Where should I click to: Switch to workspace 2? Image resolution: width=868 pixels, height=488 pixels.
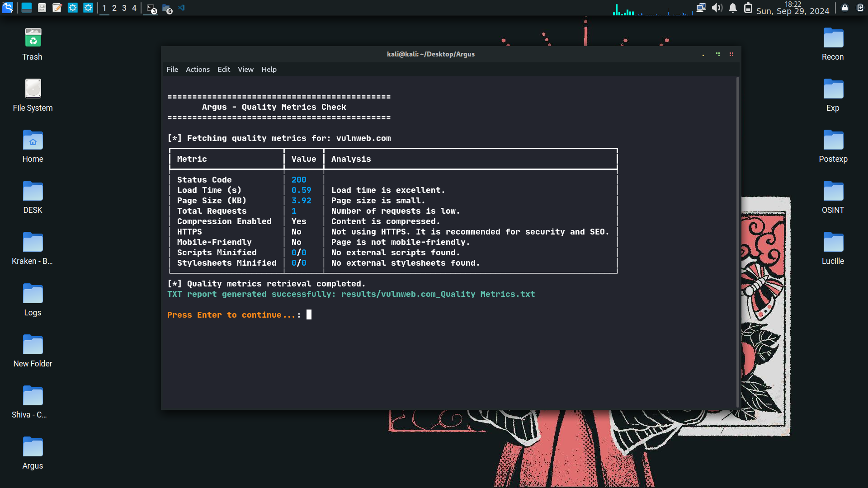point(114,8)
